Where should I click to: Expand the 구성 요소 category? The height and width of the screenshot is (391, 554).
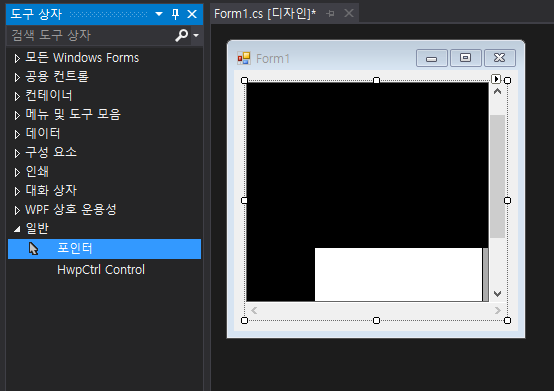click(17, 153)
